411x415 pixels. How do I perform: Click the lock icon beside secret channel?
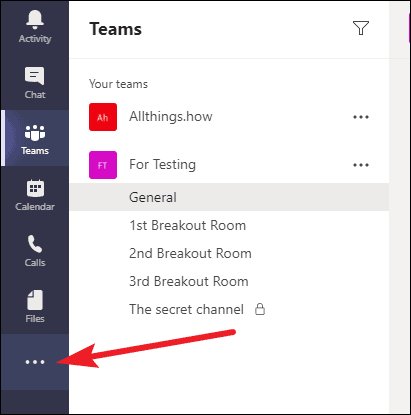coord(260,309)
